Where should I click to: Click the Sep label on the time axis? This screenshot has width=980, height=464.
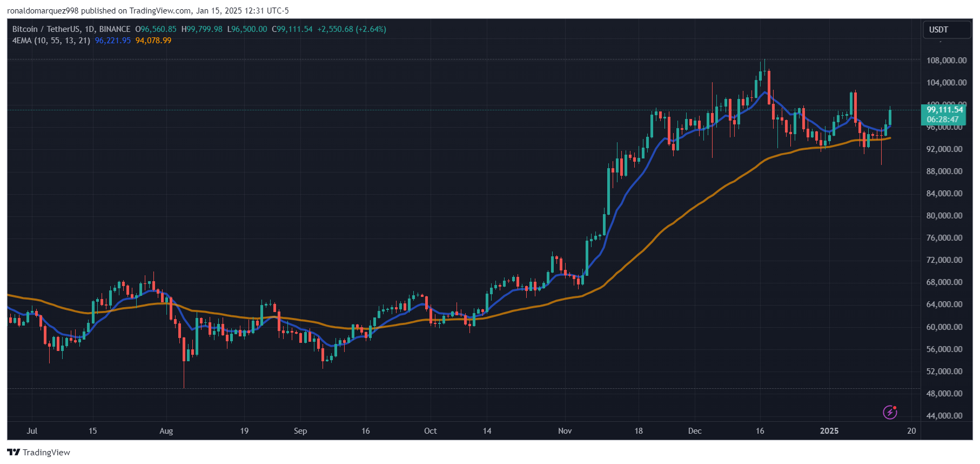[x=300, y=431]
